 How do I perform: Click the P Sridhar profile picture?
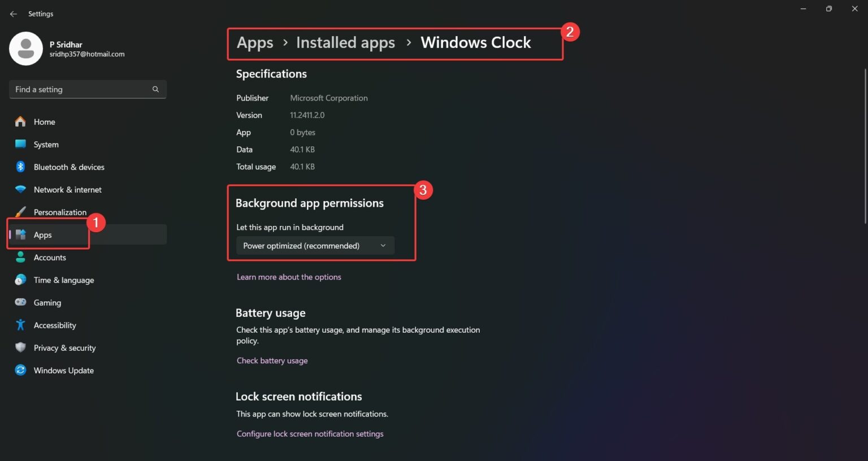pyautogui.click(x=26, y=49)
